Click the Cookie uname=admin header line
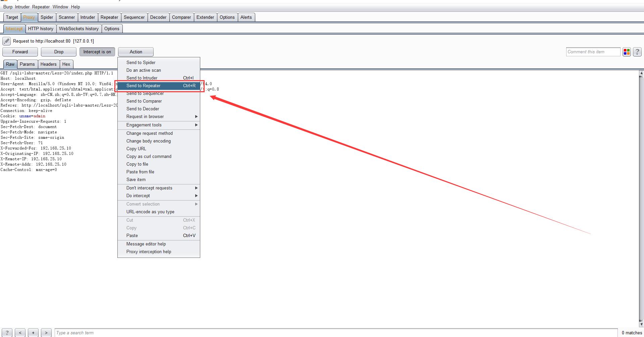Viewport: 644px width, 337px height. [23, 116]
